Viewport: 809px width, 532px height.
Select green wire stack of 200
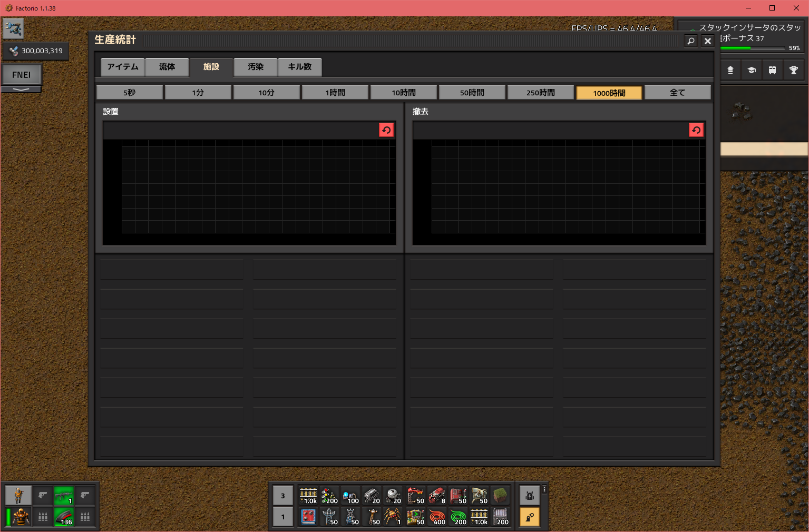point(458,517)
